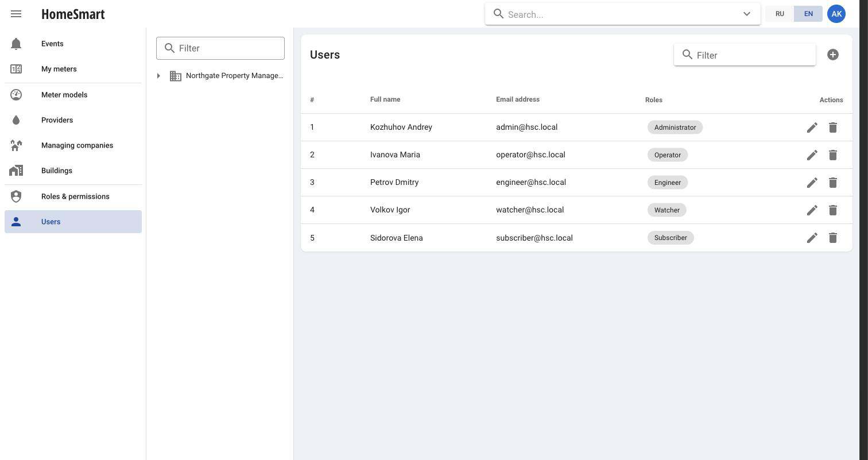Screen dimensions: 868x460
Task: Switch language to RU
Action: pos(780,14)
